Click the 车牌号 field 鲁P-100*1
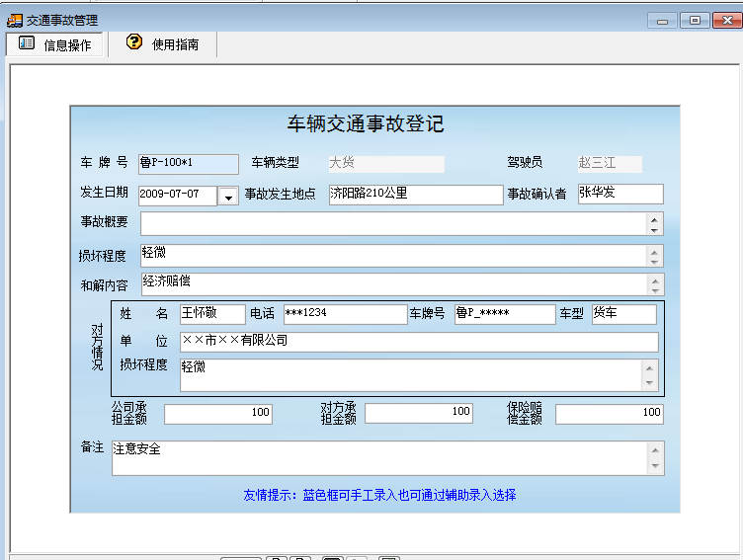This screenshot has width=743, height=560. [188, 164]
